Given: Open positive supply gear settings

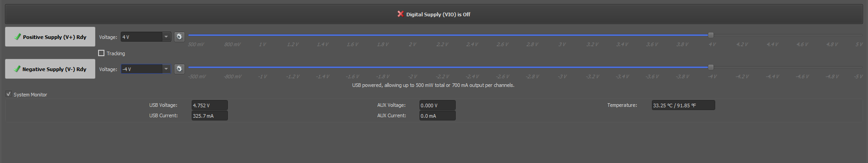Looking at the screenshot, I should [x=179, y=37].
